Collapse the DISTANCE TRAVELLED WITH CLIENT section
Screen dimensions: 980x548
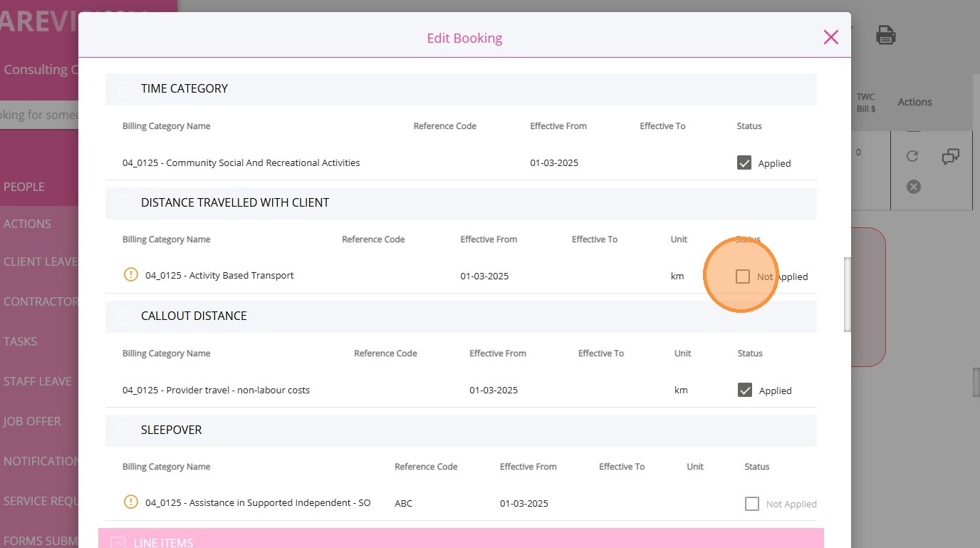[125, 203]
